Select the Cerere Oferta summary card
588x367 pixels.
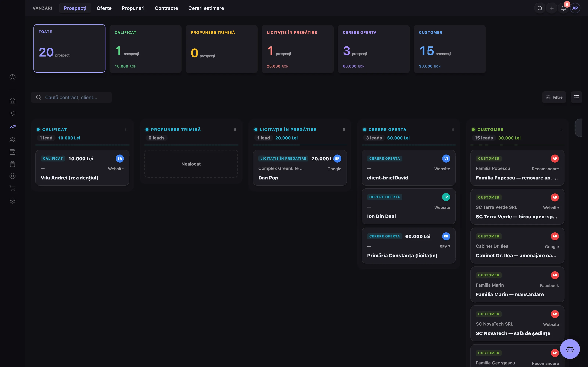pyautogui.click(x=373, y=49)
